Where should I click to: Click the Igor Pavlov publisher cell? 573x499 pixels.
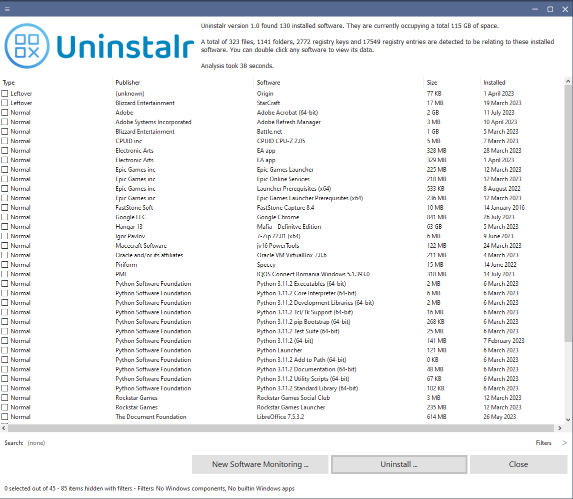(x=130, y=236)
